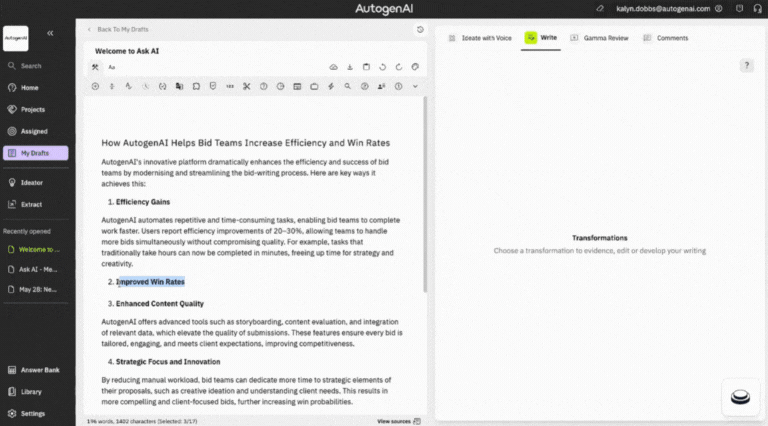
Task: Open the chat assistant bubble button
Action: click(740, 397)
